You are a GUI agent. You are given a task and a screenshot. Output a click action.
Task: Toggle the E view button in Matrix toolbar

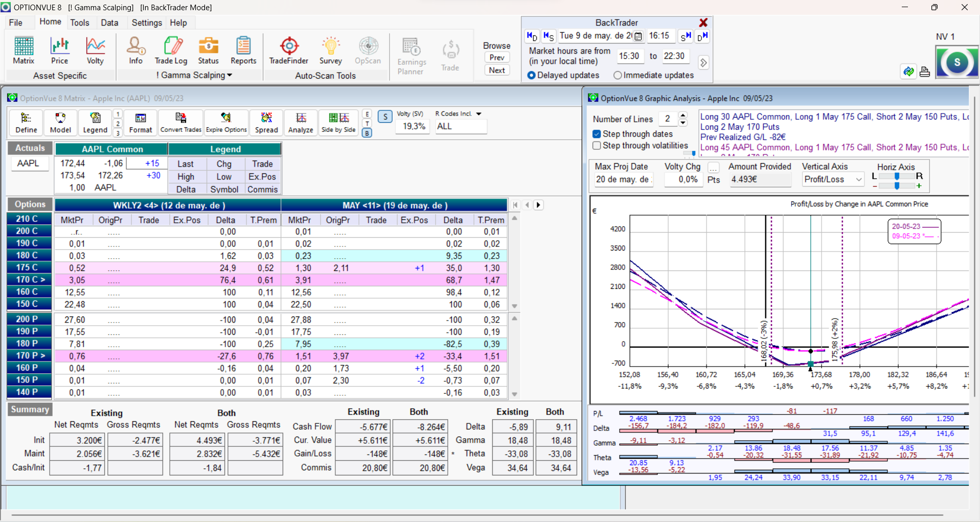click(367, 114)
